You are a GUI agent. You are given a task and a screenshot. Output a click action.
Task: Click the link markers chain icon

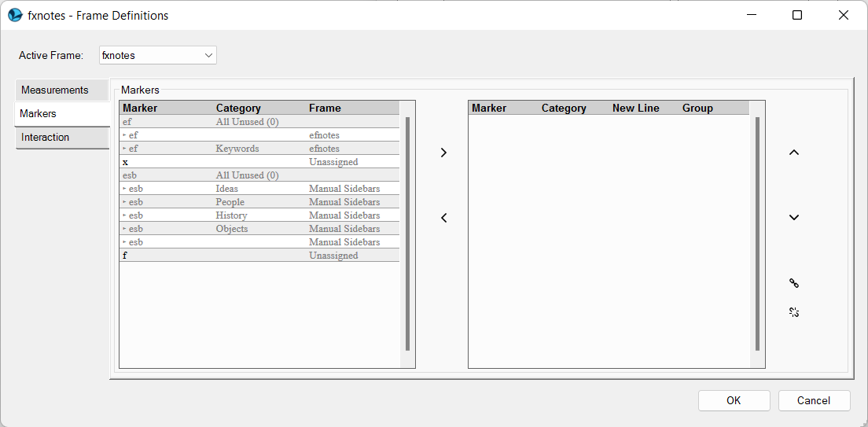point(793,283)
